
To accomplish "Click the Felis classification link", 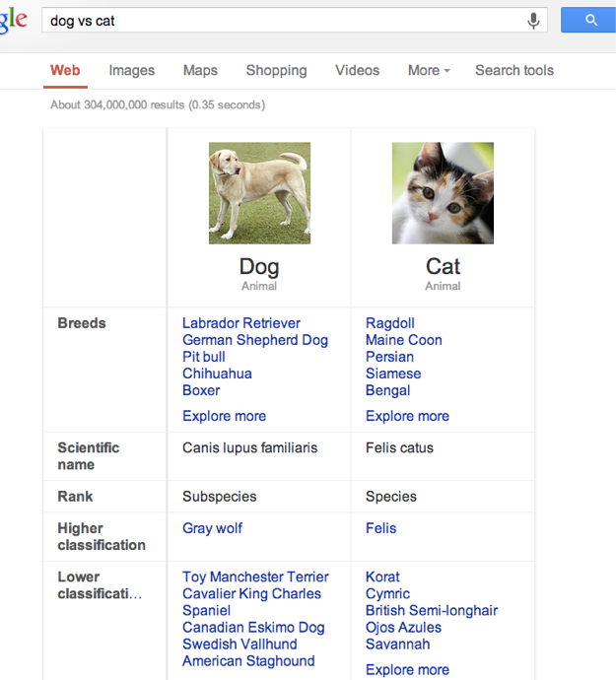I will pyautogui.click(x=380, y=528).
